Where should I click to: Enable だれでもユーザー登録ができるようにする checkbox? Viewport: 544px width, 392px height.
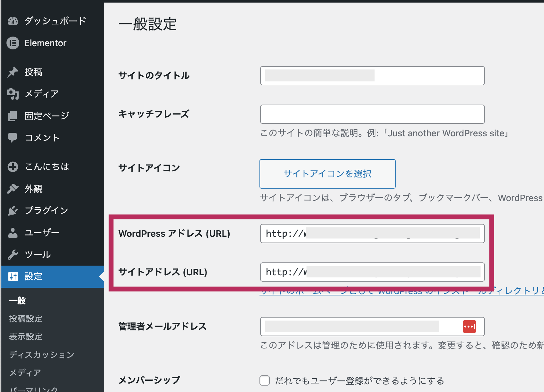[264, 380]
